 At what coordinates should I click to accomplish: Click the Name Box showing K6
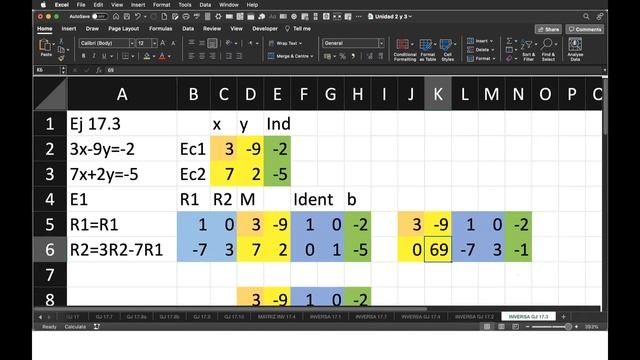pos(48,70)
